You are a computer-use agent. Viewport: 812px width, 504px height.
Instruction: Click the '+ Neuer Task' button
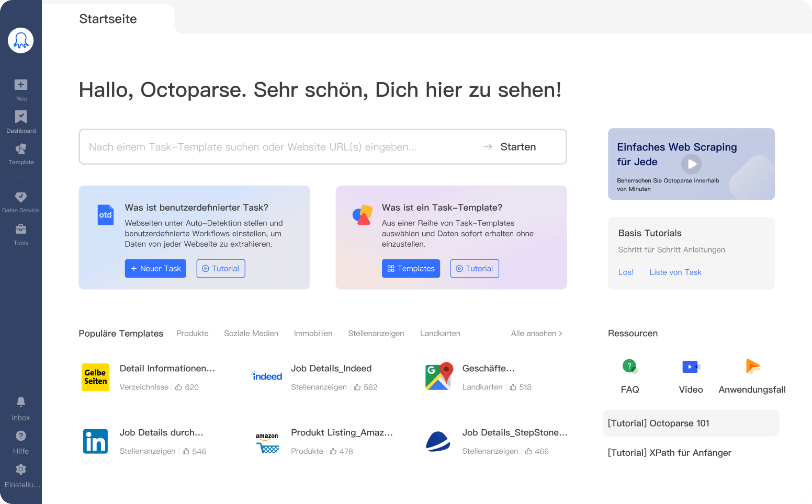(x=155, y=268)
